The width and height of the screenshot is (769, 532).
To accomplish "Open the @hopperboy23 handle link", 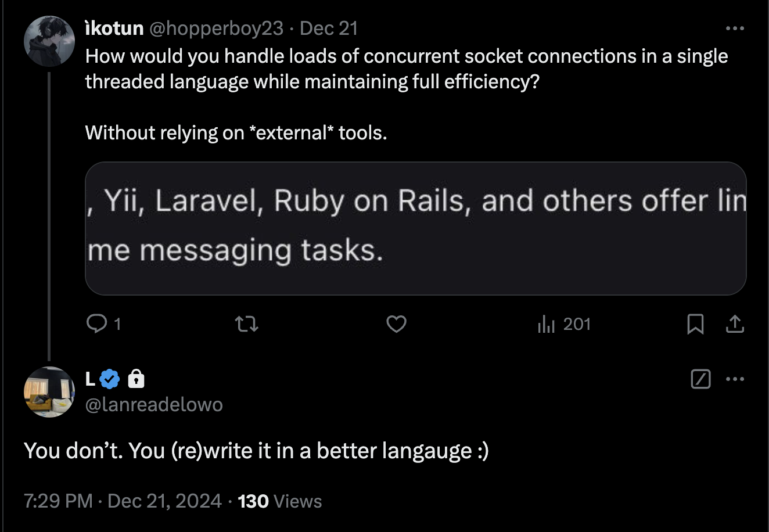I will [x=217, y=28].
